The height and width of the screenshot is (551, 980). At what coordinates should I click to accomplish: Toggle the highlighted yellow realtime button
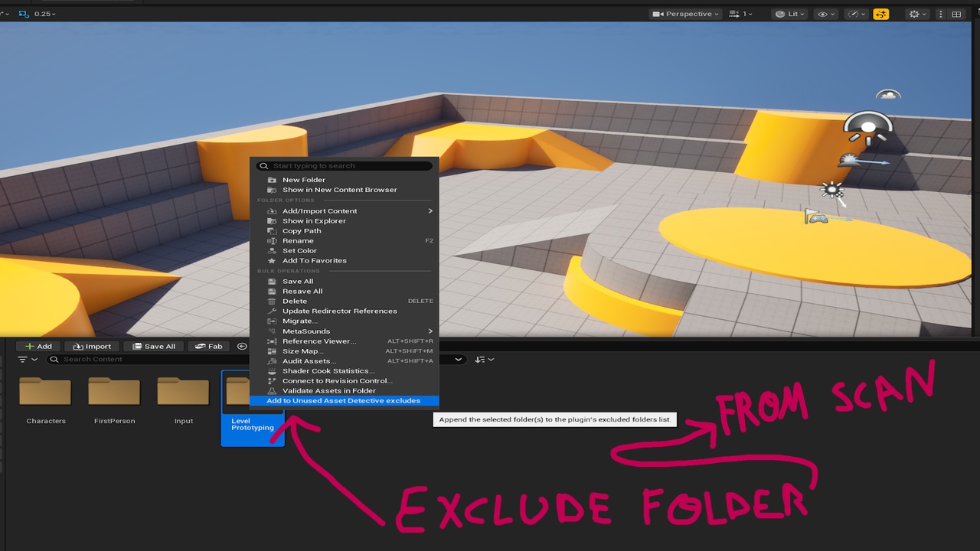click(x=881, y=14)
